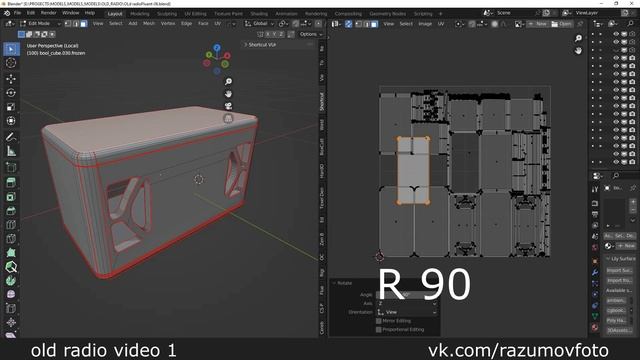Viewport: 640px width, 360px height.
Task: Activate the 3D Cursor tool
Action: pyautogui.click(x=11, y=63)
